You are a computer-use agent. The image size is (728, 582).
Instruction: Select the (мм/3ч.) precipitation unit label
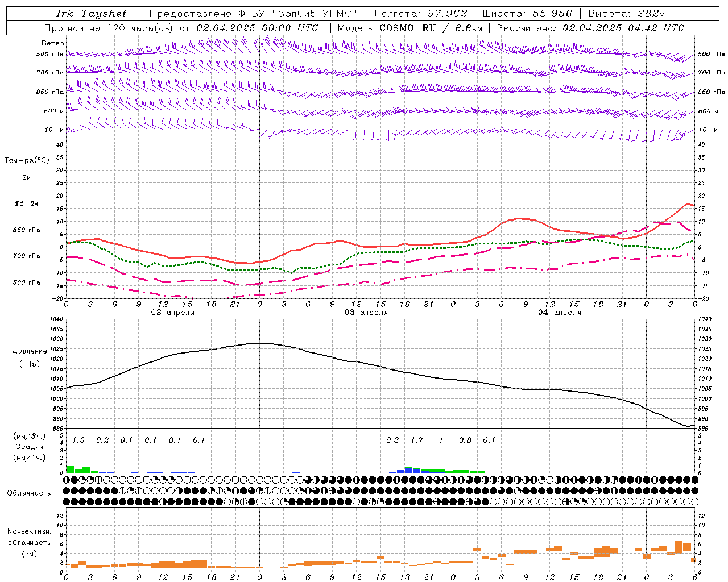(x=29, y=436)
